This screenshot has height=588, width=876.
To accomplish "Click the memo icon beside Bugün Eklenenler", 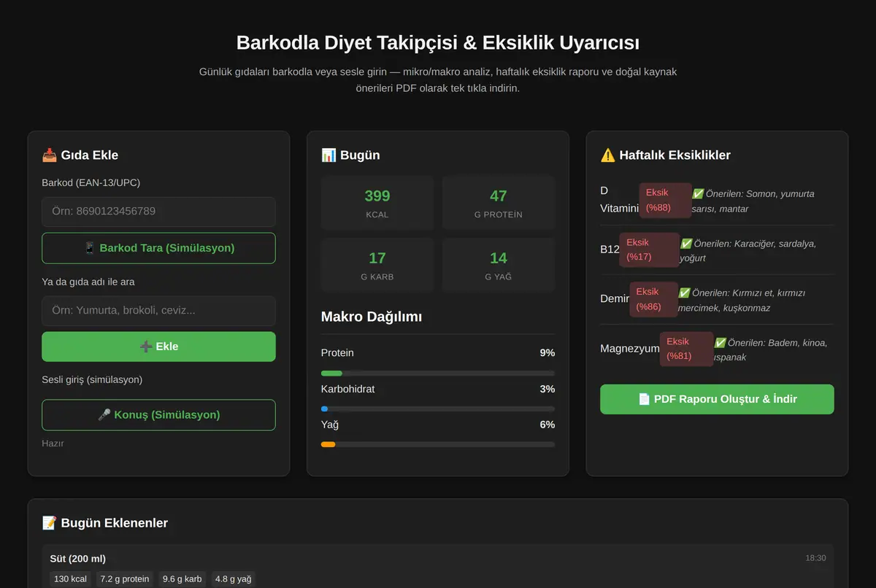I will pos(49,522).
